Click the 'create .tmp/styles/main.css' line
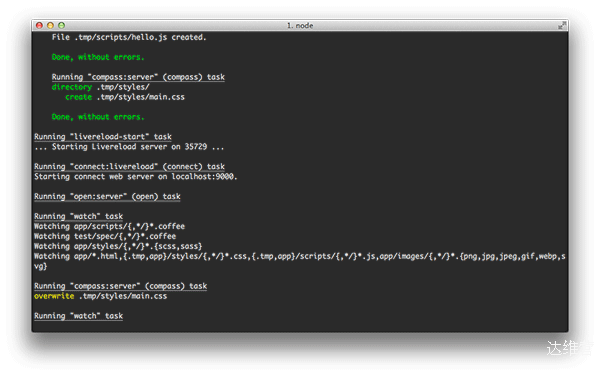Image resolution: width=600 pixels, height=376 pixels. 125,97
